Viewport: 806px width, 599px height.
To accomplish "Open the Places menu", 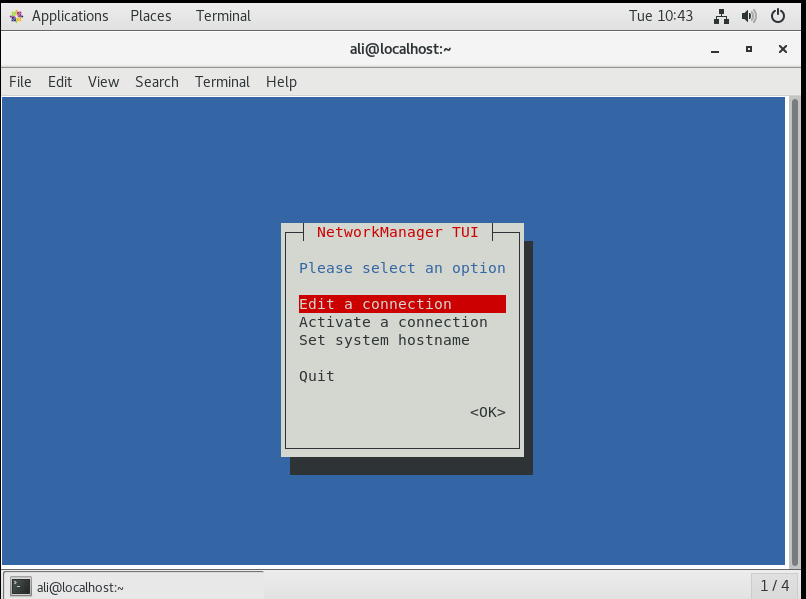I will pyautogui.click(x=151, y=16).
